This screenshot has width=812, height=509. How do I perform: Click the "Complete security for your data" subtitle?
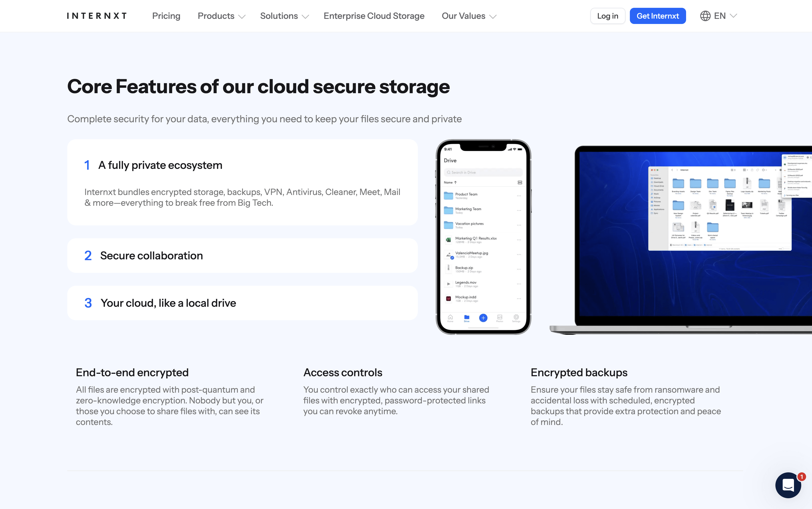click(264, 119)
